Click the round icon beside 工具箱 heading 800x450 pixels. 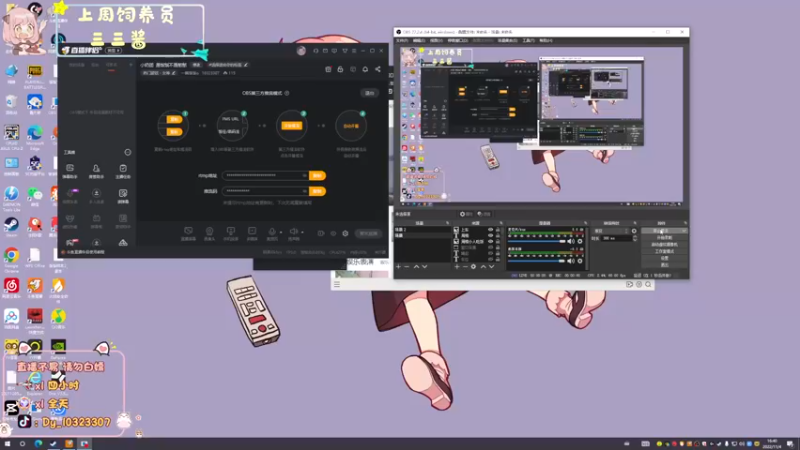[128, 152]
